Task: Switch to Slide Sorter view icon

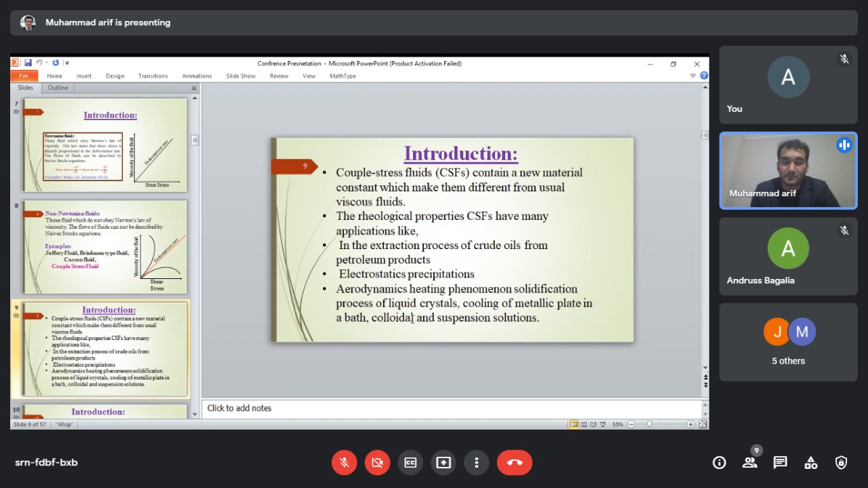Action: click(x=584, y=424)
